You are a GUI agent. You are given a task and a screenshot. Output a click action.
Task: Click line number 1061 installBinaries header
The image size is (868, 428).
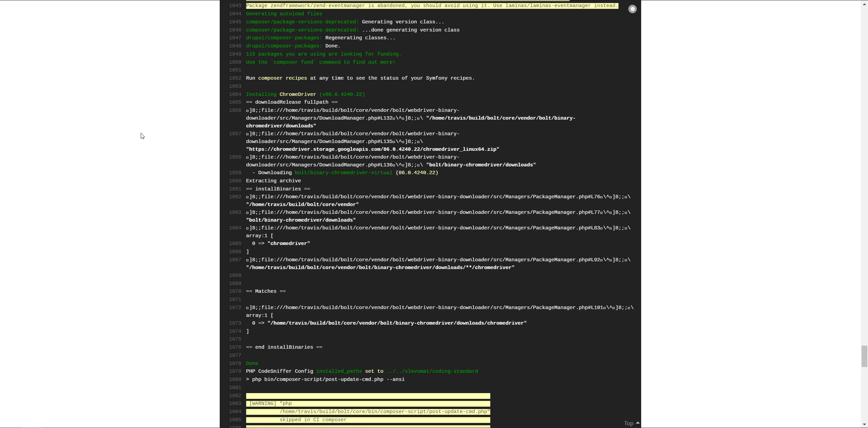coord(235,189)
